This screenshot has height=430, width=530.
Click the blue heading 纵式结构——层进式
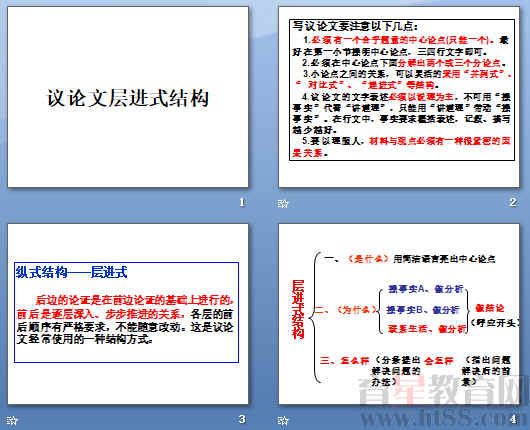click(71, 272)
